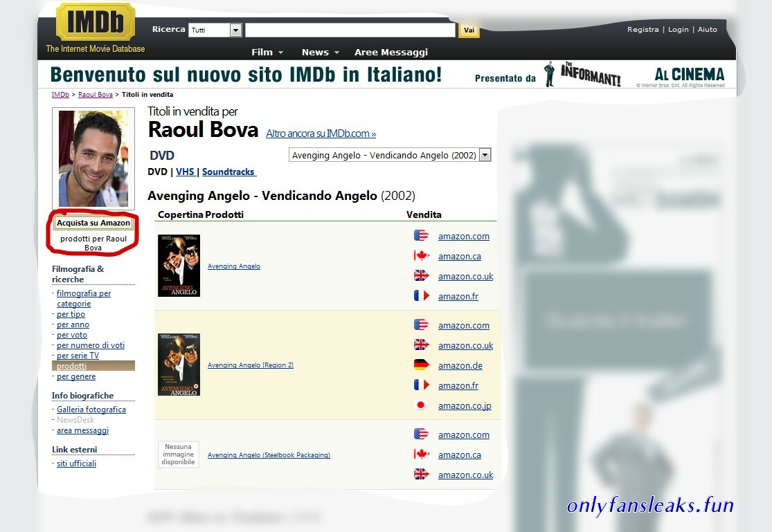Image resolution: width=772 pixels, height=532 pixels.
Task: Open amazon.fr in the Region 2 row
Action: (x=458, y=386)
